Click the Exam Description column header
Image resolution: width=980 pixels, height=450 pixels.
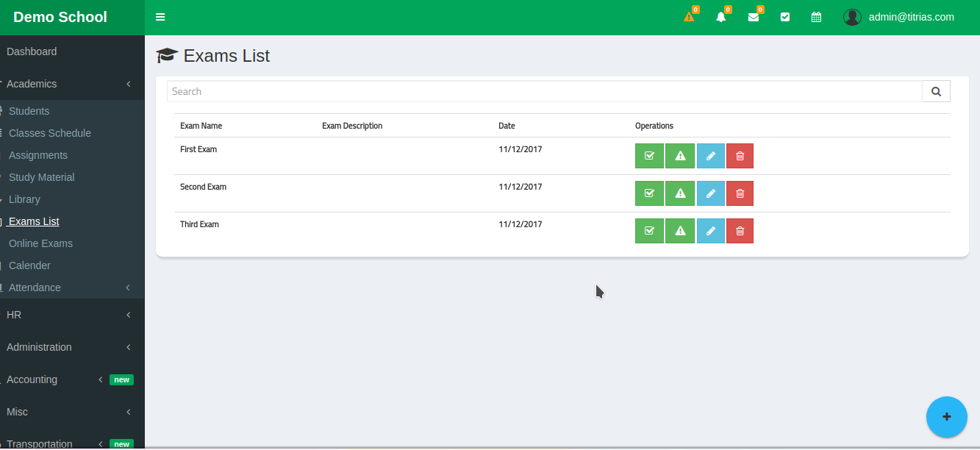click(x=352, y=126)
